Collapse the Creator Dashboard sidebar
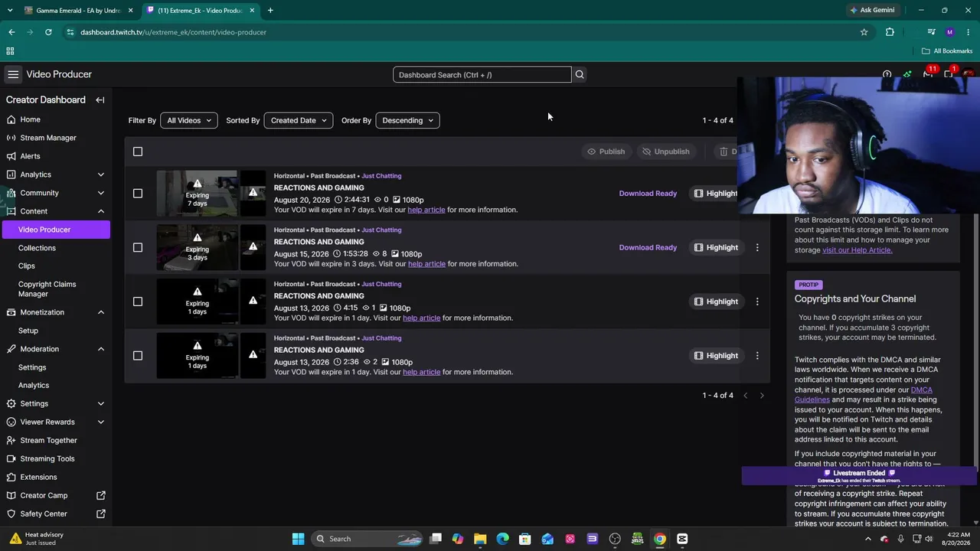The height and width of the screenshot is (551, 980). coord(100,100)
